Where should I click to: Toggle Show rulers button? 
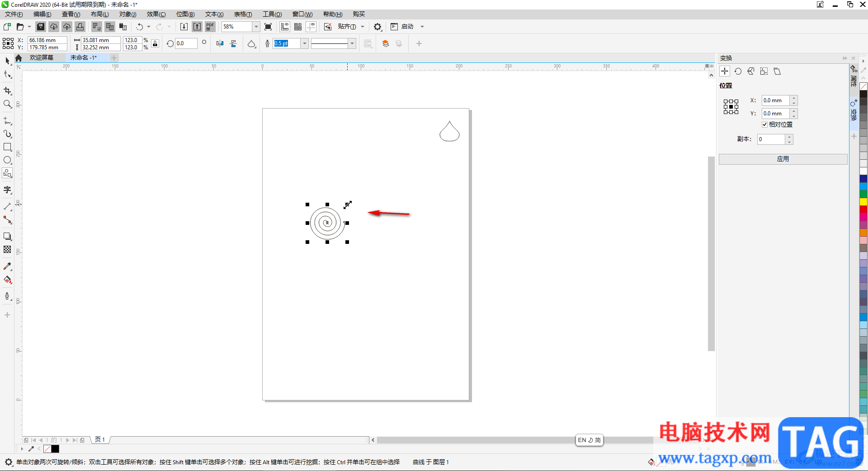click(285, 27)
